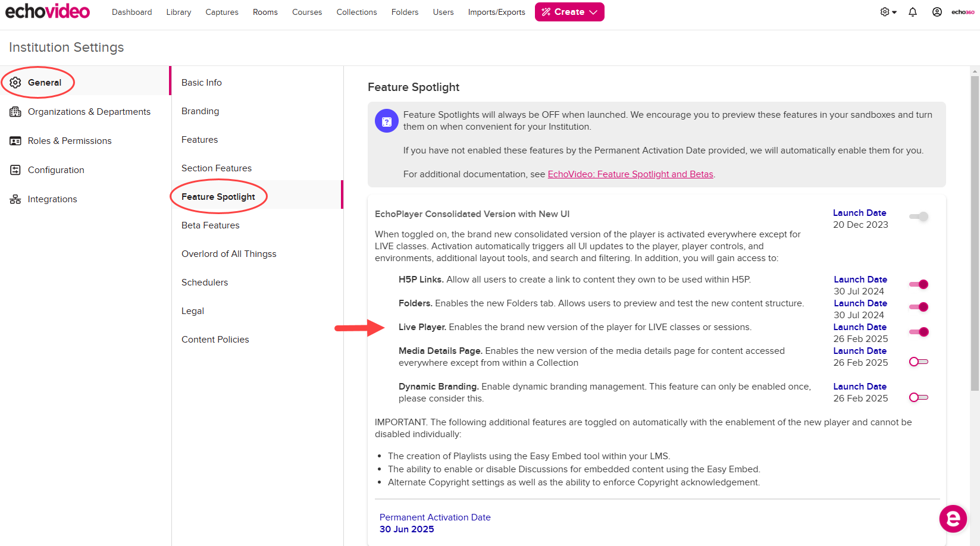
Task: Open the Users menu item
Action: [x=443, y=12]
